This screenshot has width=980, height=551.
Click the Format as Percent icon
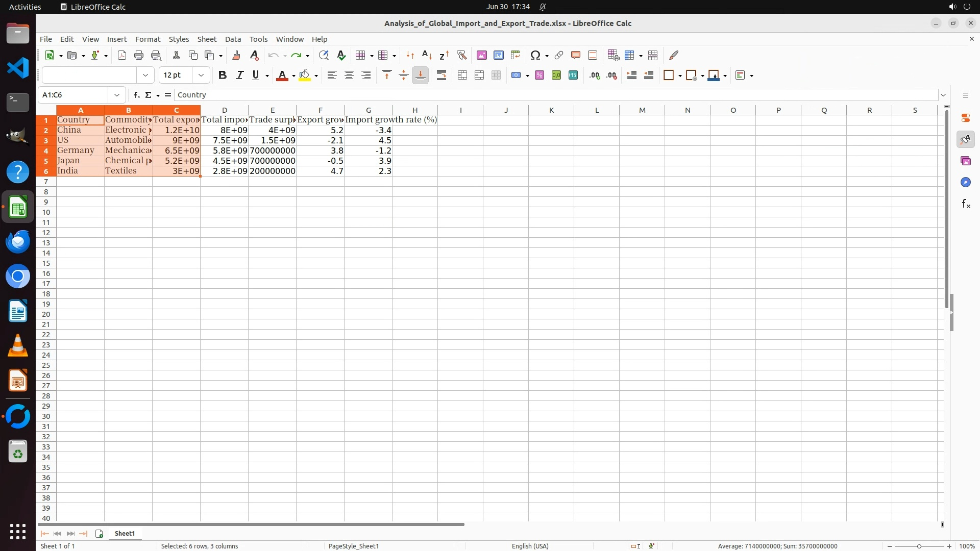click(539, 76)
